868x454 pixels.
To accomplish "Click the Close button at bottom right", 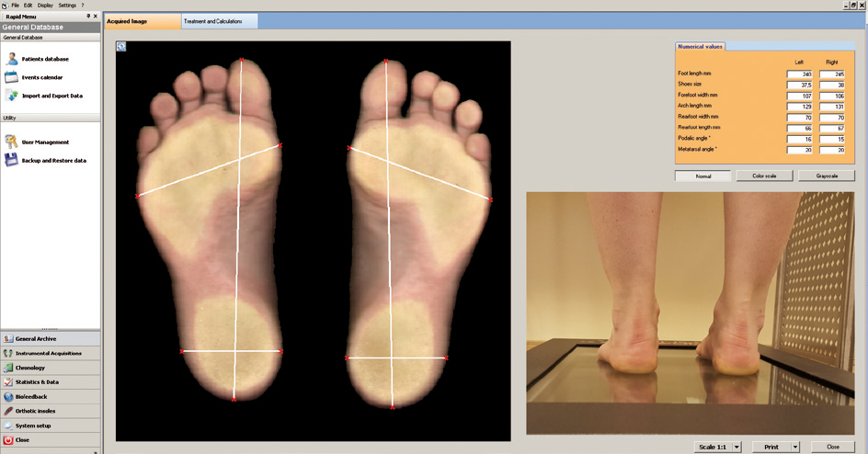I will [x=832, y=448].
